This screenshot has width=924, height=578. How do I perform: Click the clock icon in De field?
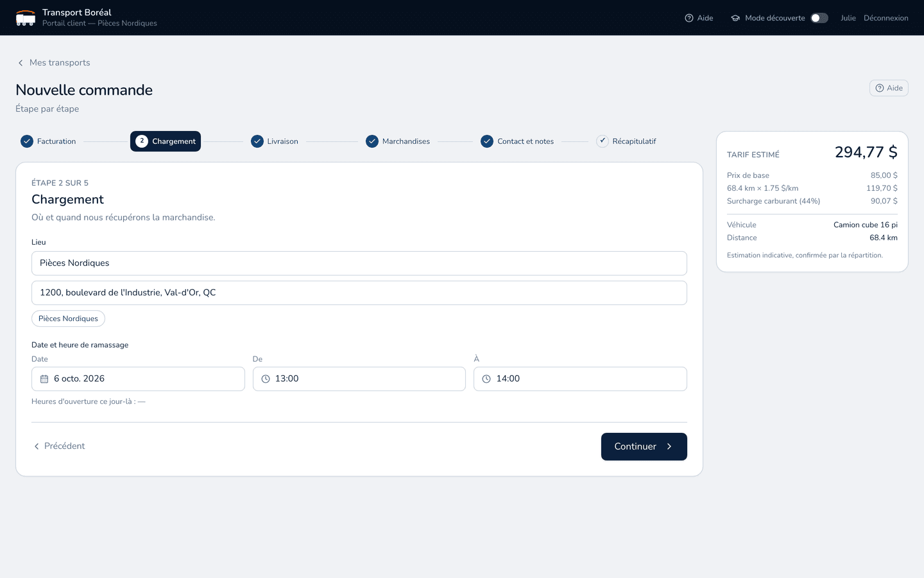(x=266, y=379)
